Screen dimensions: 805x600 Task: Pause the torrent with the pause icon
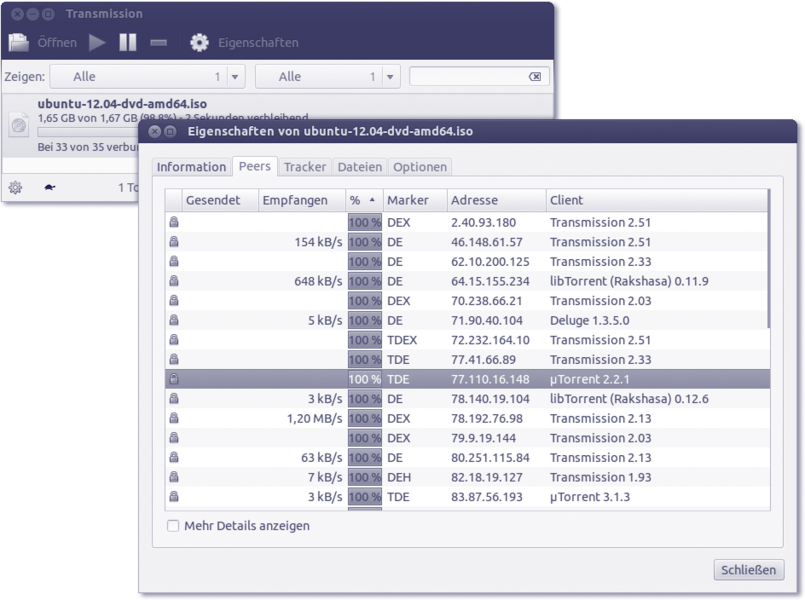point(128,43)
